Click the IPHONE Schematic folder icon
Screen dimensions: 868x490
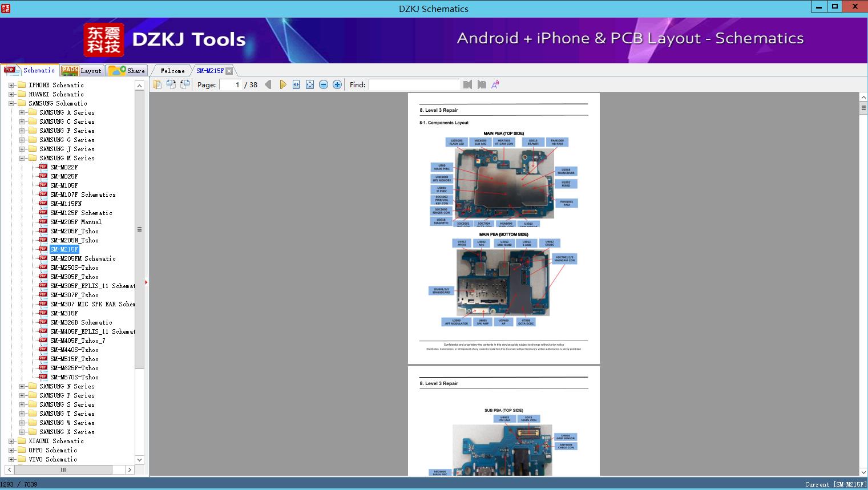coord(22,85)
